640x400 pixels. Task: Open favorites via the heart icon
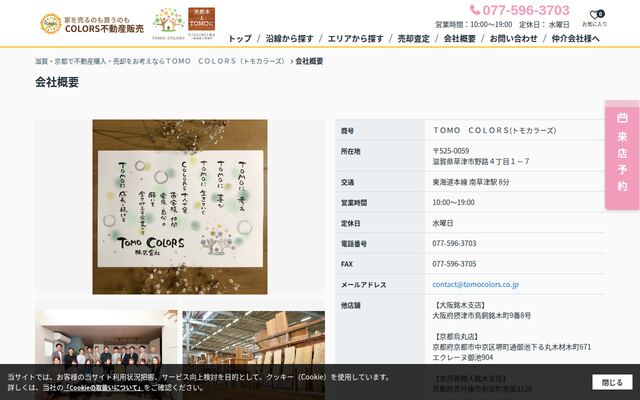click(x=594, y=18)
